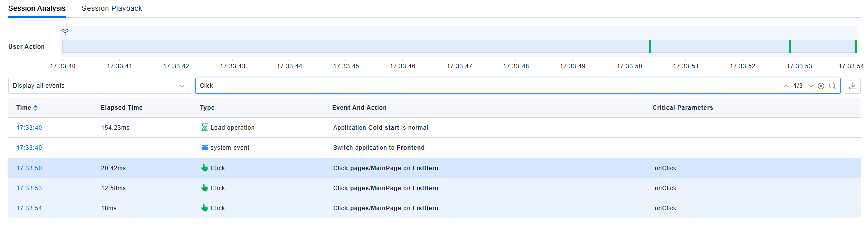Sort the table using the Time column arrows

pos(35,108)
